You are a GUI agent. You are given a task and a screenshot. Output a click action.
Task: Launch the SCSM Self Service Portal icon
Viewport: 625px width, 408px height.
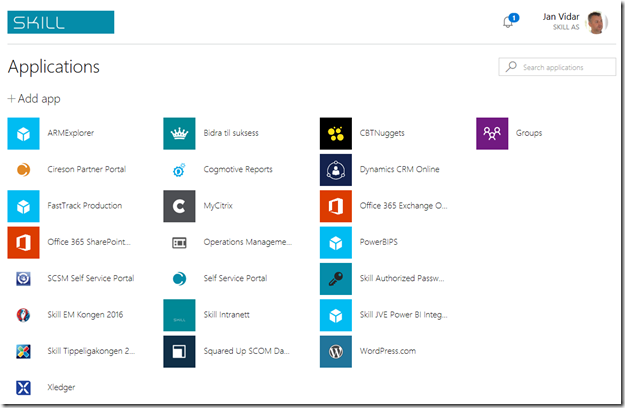23,279
